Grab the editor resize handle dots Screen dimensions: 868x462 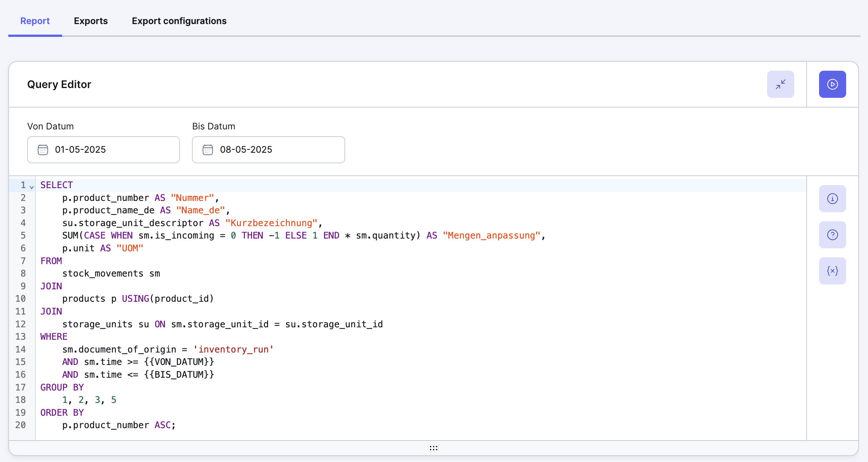coord(433,448)
